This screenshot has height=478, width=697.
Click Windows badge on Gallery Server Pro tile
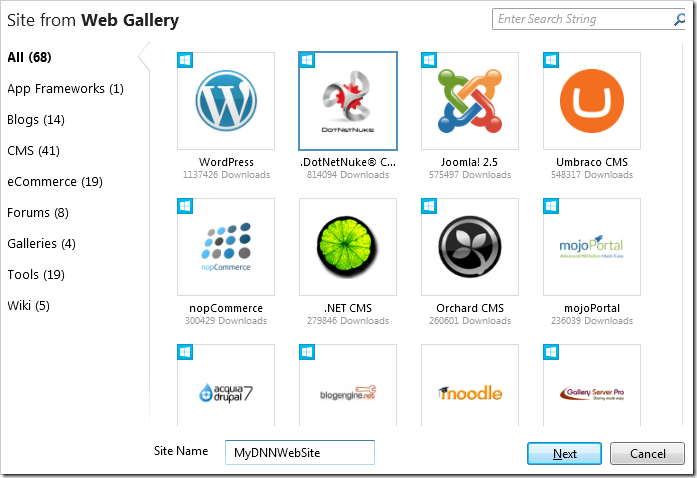click(551, 352)
